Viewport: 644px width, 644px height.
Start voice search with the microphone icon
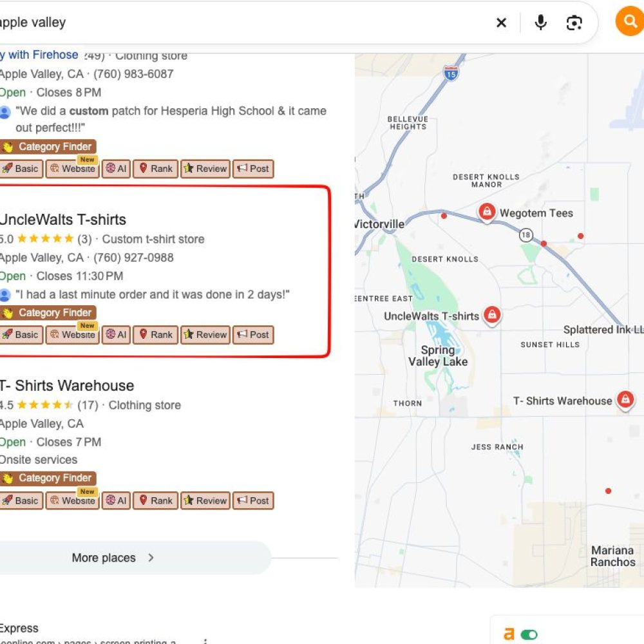[x=540, y=23]
